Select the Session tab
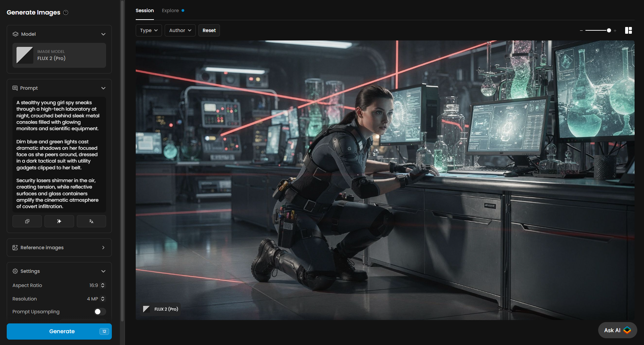 point(144,10)
